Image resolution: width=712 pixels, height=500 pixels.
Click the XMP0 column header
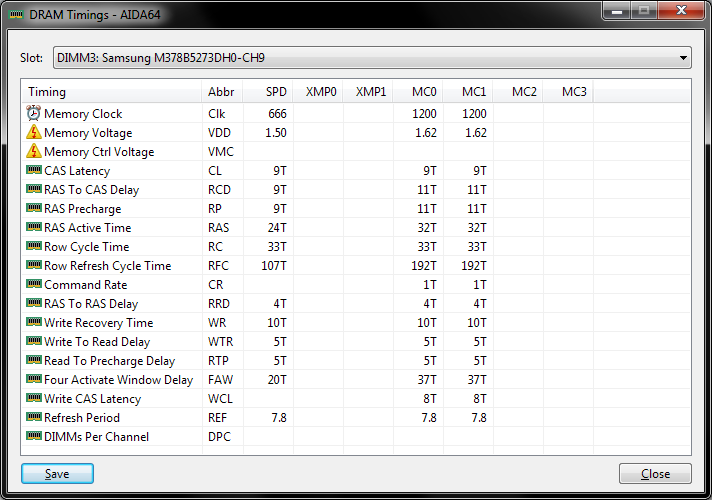(x=318, y=92)
